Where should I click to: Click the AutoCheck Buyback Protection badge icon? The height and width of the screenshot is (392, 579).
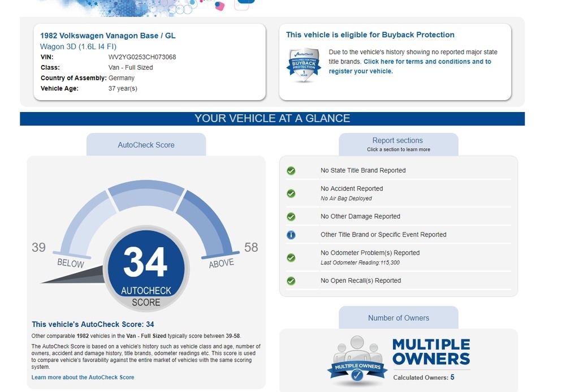[x=304, y=66]
